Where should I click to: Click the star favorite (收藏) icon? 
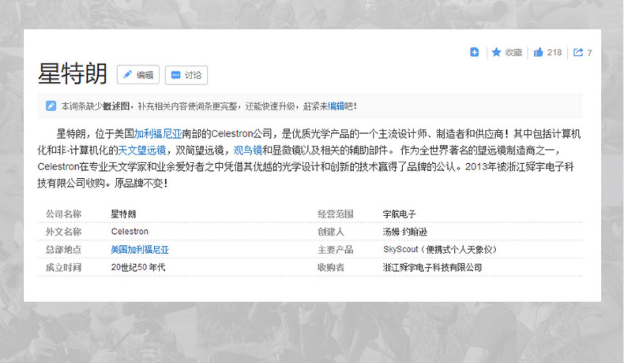496,52
